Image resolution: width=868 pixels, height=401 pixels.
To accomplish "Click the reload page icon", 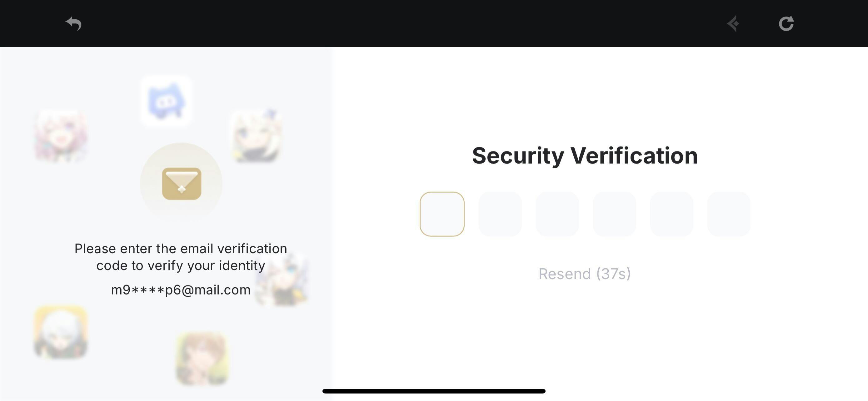I will click(786, 23).
